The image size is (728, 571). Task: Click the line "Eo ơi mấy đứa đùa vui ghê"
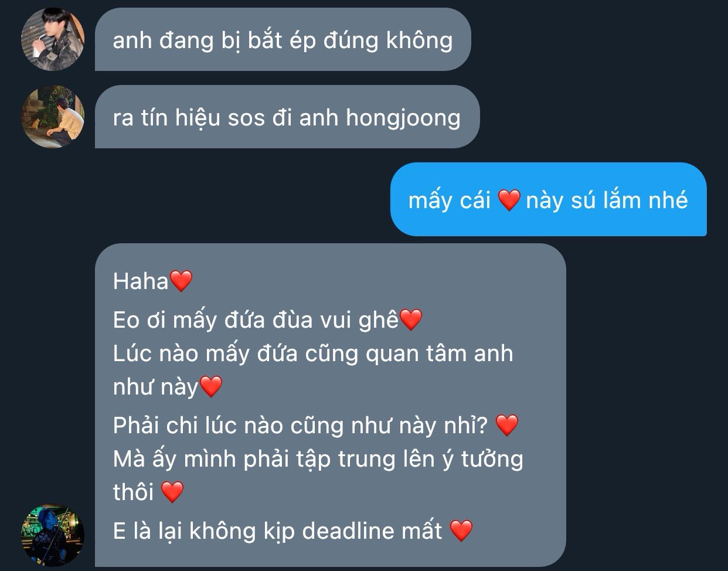(256, 320)
